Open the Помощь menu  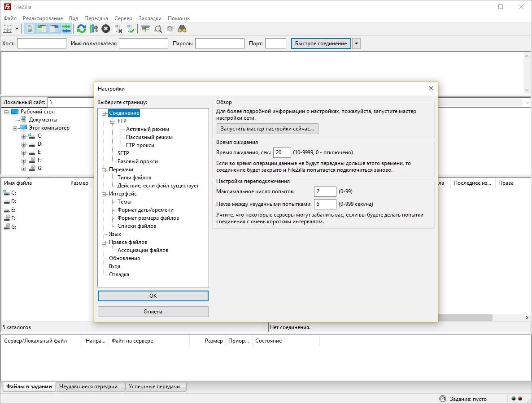[179, 18]
